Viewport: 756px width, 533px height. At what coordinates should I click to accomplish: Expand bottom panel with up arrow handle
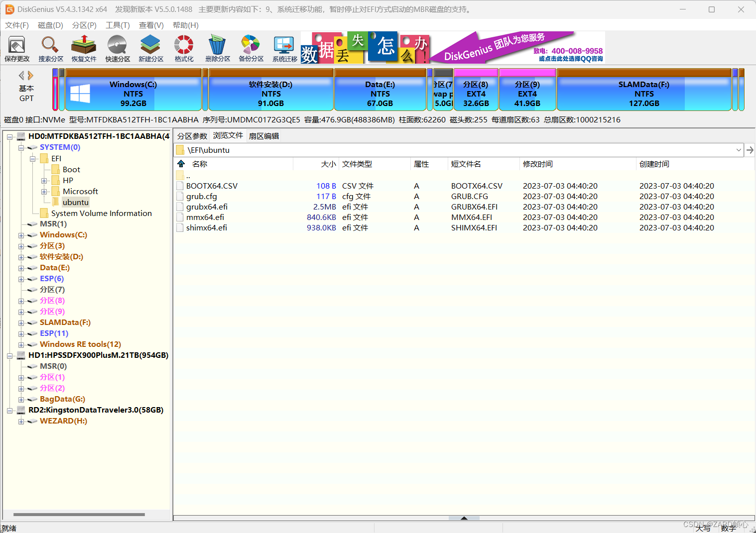click(464, 518)
